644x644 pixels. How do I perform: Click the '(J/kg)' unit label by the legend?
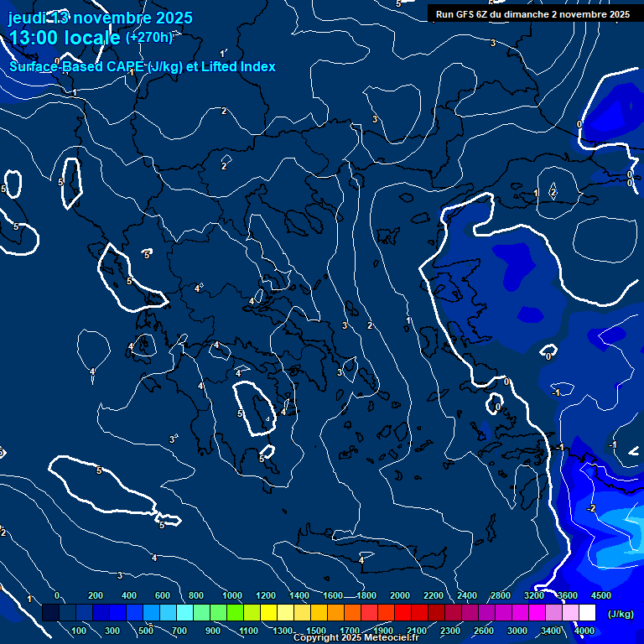click(621, 614)
